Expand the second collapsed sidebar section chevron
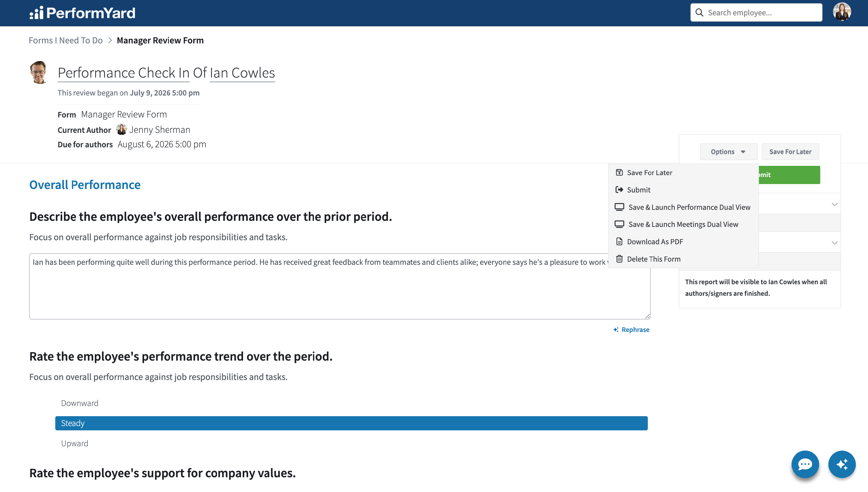The width and height of the screenshot is (868, 492). pos(834,243)
